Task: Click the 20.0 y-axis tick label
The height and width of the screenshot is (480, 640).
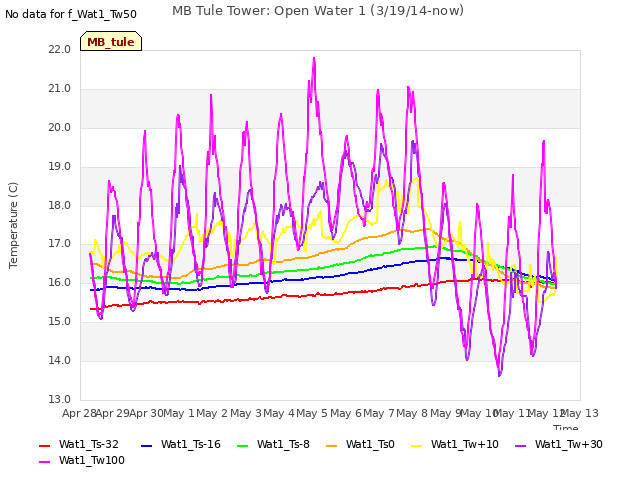Action: tap(60, 127)
